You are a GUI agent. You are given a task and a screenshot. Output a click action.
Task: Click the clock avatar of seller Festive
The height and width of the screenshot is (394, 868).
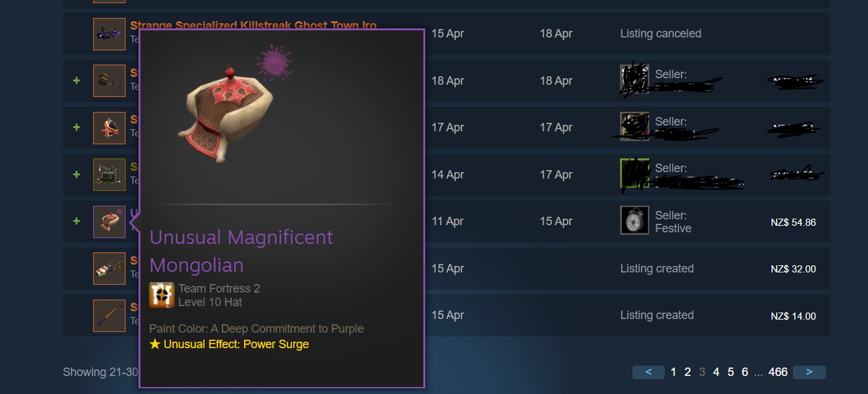[x=635, y=220]
